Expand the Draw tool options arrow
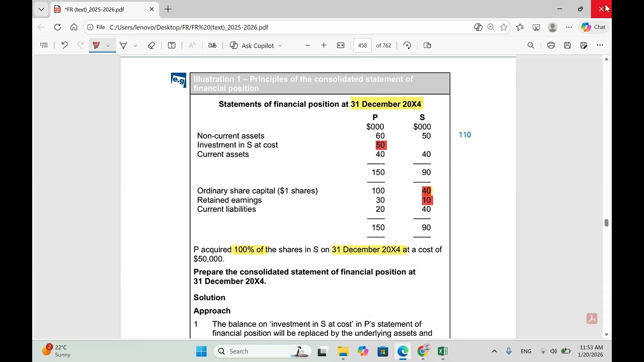This screenshot has height=362, width=644. pos(135,45)
